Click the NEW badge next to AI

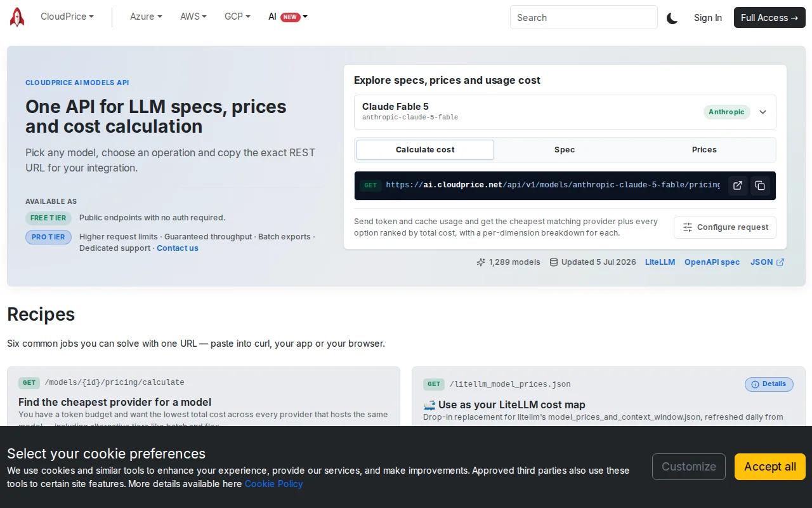291,17
